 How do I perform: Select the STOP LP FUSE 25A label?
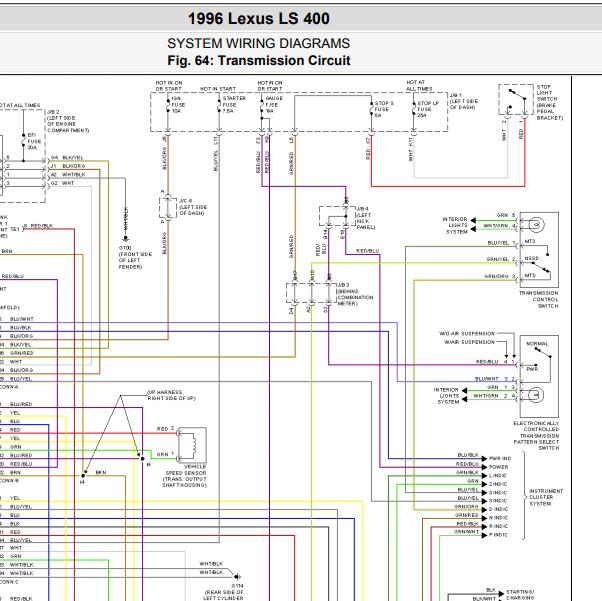(428, 109)
